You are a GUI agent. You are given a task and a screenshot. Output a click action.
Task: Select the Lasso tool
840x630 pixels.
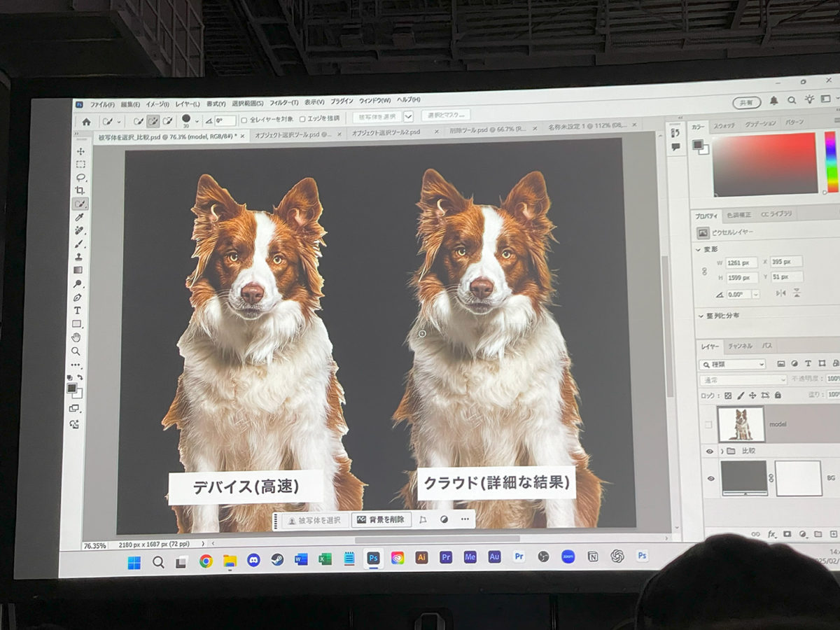[80, 177]
